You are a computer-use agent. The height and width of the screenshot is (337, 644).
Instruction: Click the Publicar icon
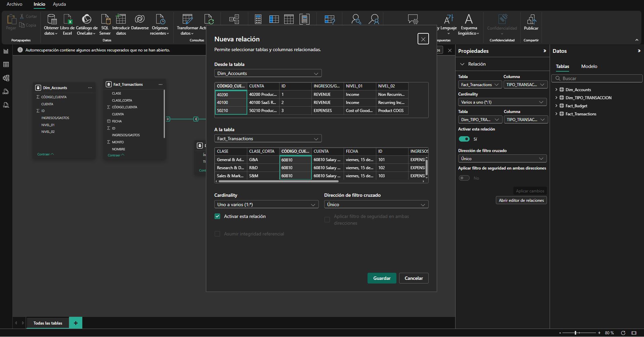(x=531, y=20)
